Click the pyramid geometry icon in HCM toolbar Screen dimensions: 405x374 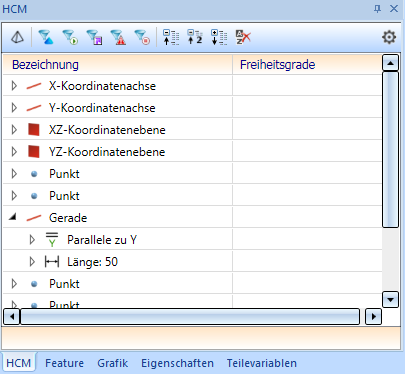[17, 37]
